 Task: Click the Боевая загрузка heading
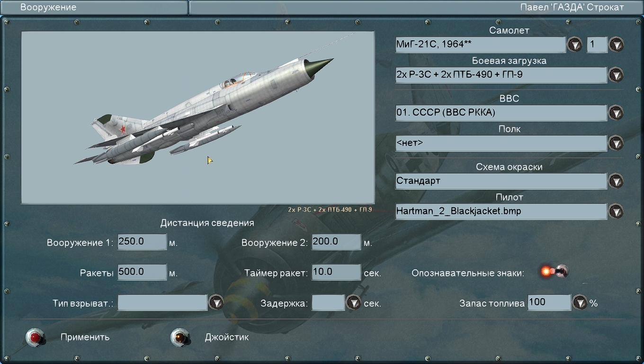[x=509, y=61]
